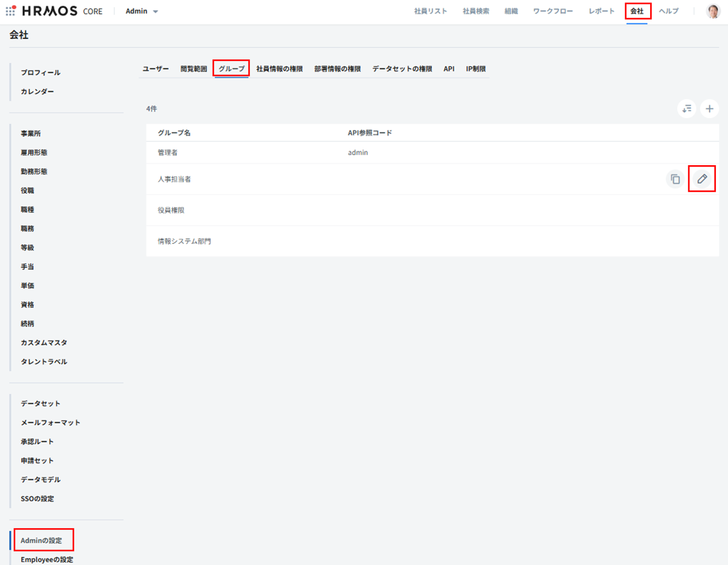This screenshot has height=565, width=728.
Task: Go to the データセット sidebar page
Action: (40, 403)
